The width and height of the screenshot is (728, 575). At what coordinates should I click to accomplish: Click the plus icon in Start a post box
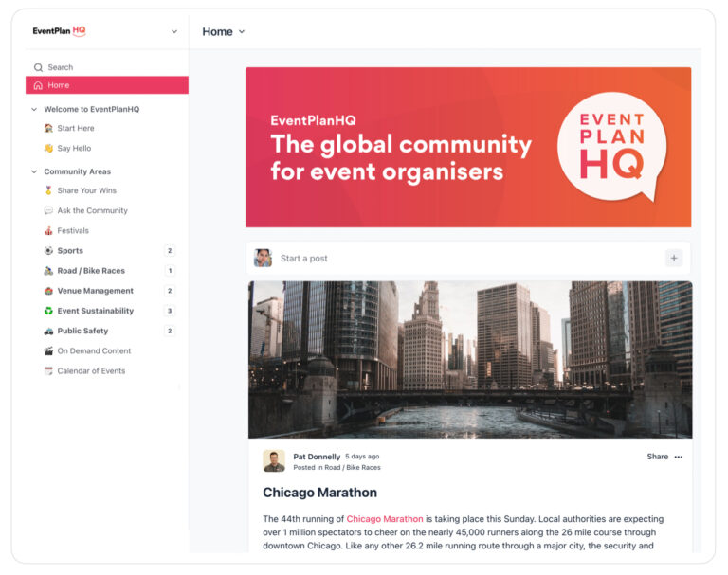click(674, 258)
